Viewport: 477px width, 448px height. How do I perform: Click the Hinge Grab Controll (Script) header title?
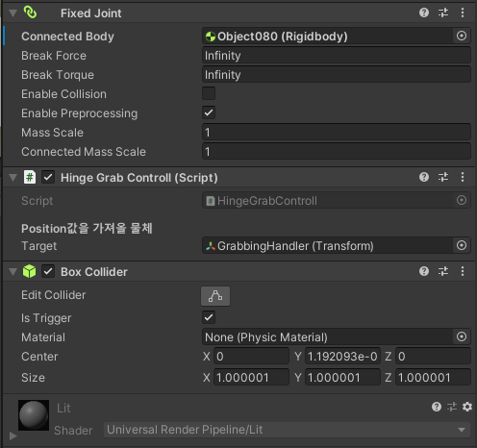point(139,178)
